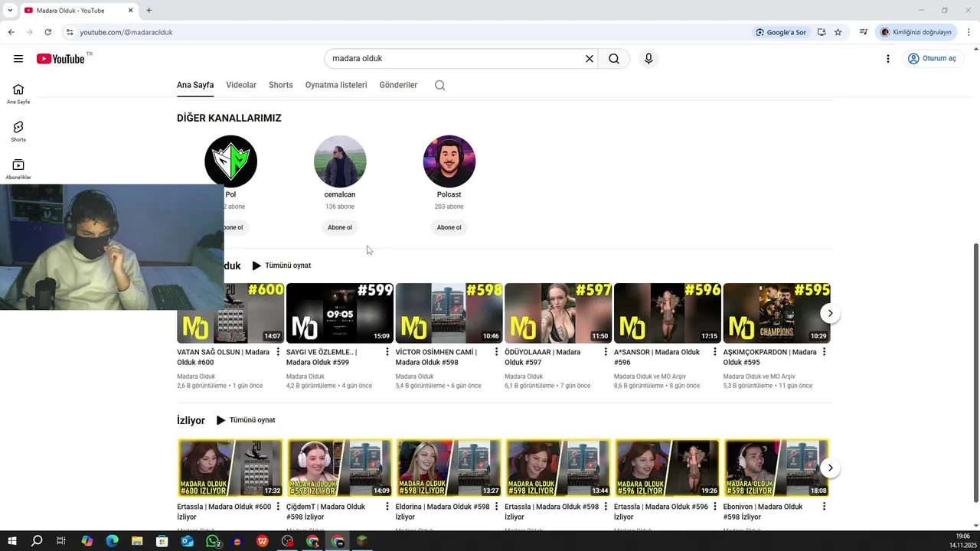The image size is (980, 551).
Task: Open the YouTube hamburger guide menu
Action: [18, 59]
